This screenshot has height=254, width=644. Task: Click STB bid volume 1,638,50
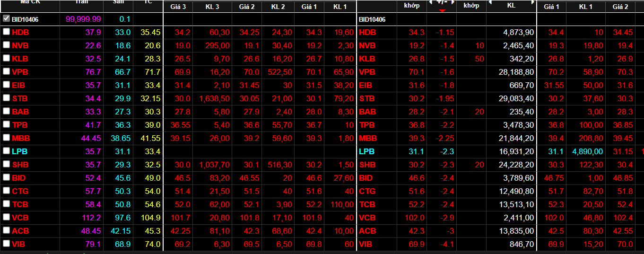215,98
